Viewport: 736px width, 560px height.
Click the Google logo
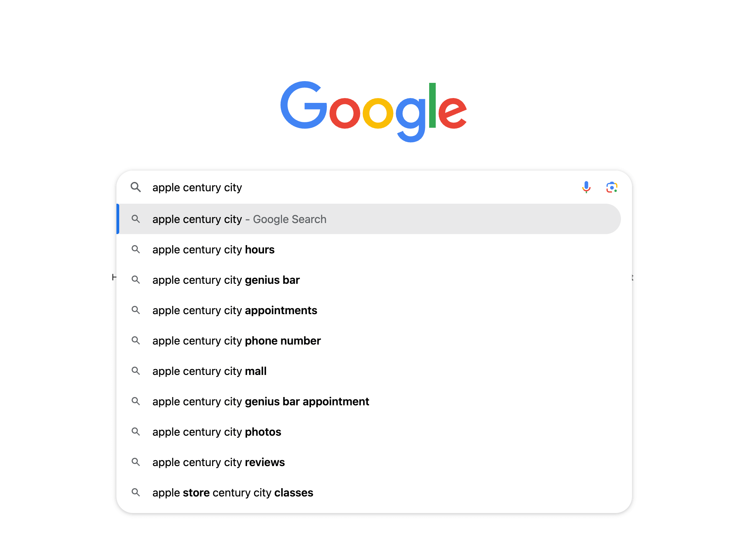click(373, 110)
